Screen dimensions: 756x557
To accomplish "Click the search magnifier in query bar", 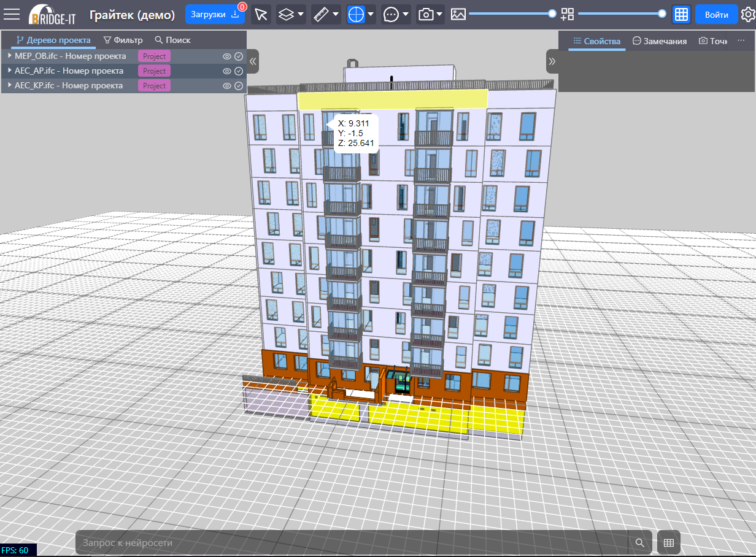I will pyautogui.click(x=640, y=542).
